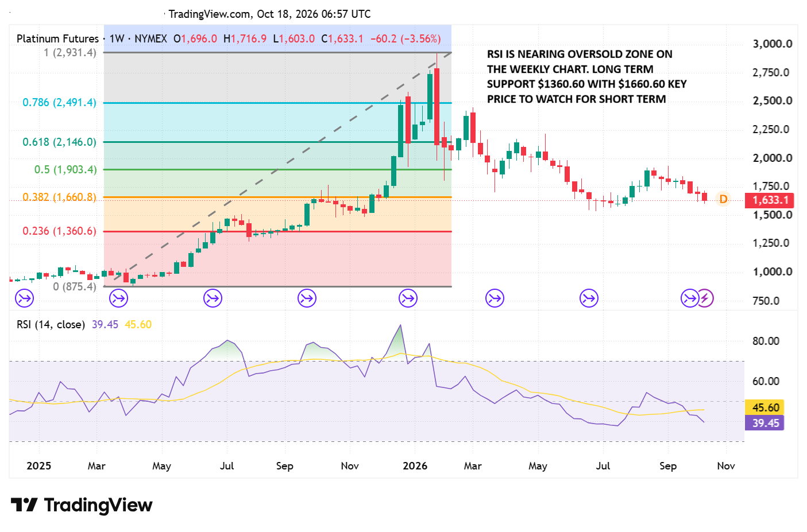Click the 750.0 price axis label
This screenshot has height=532, width=807.
(766, 301)
